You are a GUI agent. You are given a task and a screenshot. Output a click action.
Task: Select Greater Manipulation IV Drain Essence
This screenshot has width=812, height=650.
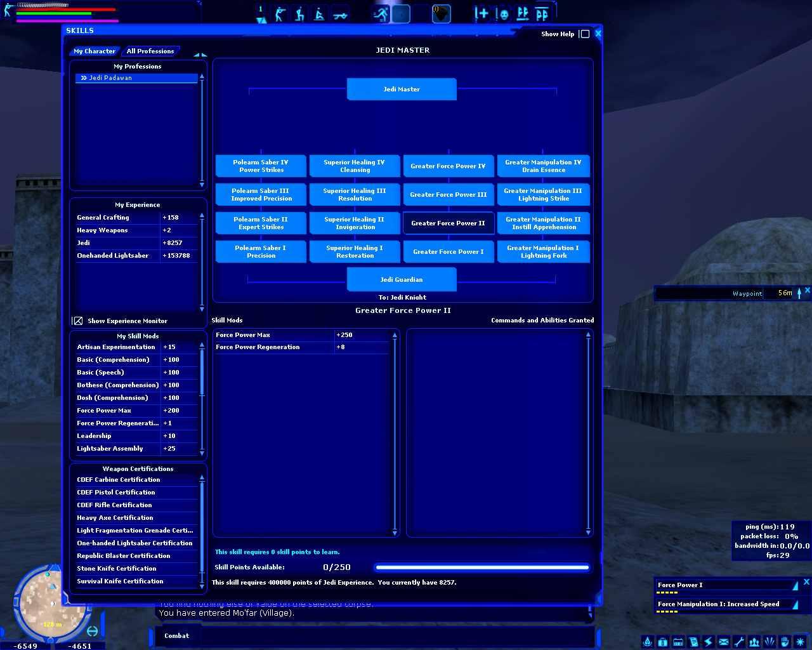pos(544,166)
